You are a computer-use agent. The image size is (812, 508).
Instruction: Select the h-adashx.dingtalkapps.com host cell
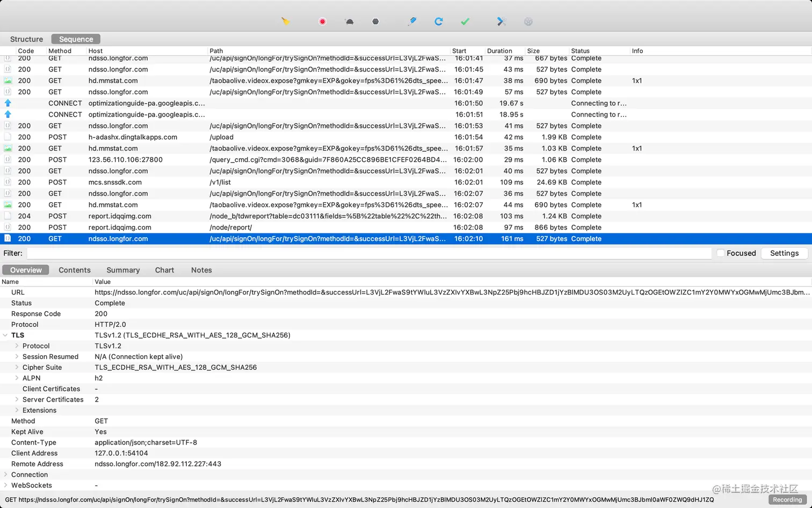133,137
